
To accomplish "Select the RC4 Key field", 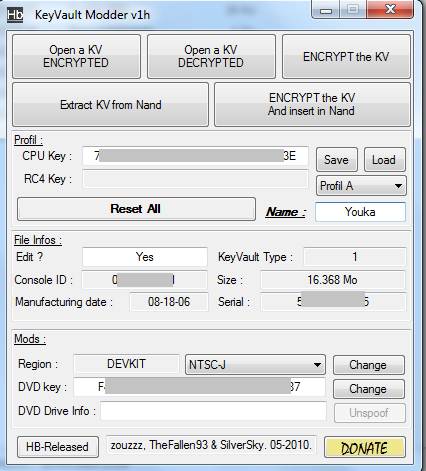I will click(x=195, y=179).
